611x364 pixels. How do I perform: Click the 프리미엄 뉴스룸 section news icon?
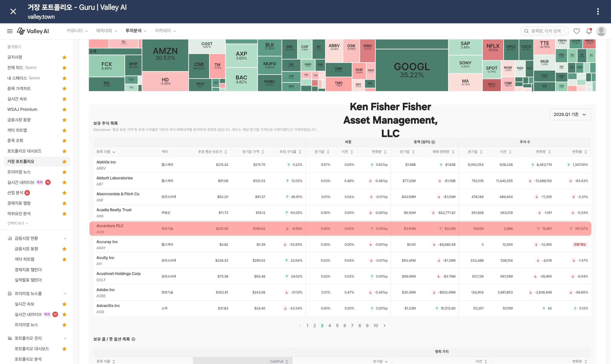click(10, 294)
